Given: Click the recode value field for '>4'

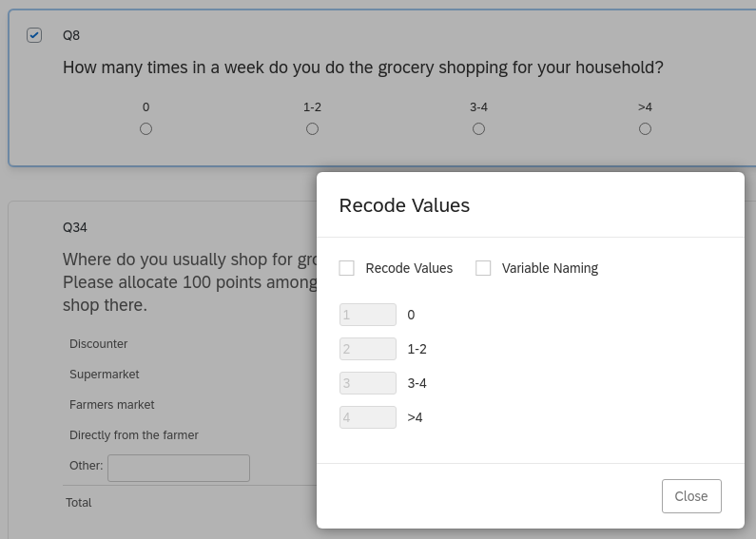Looking at the screenshot, I should [368, 417].
